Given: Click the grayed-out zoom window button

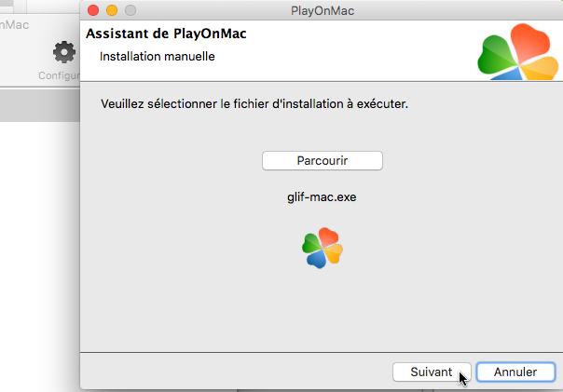Looking at the screenshot, I should 130,11.
